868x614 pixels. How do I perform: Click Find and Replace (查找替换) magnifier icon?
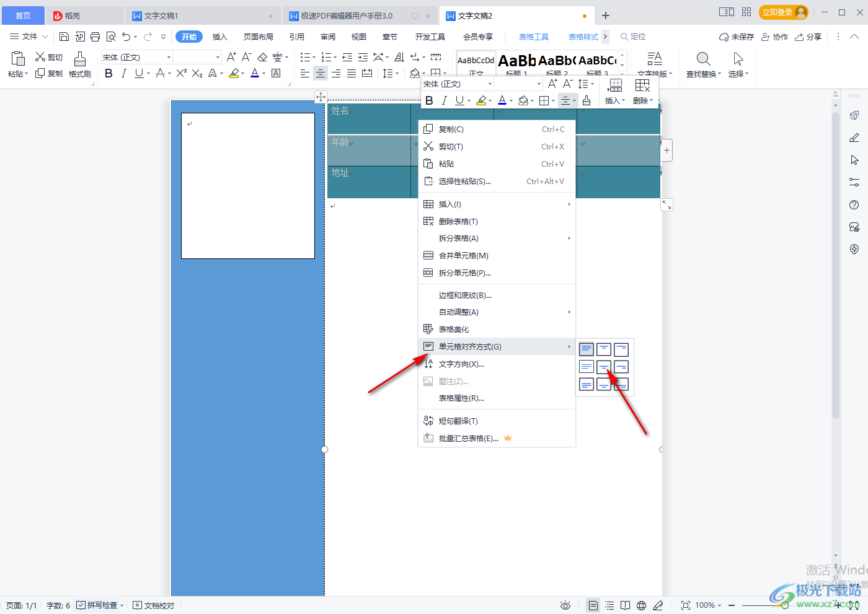pyautogui.click(x=703, y=59)
